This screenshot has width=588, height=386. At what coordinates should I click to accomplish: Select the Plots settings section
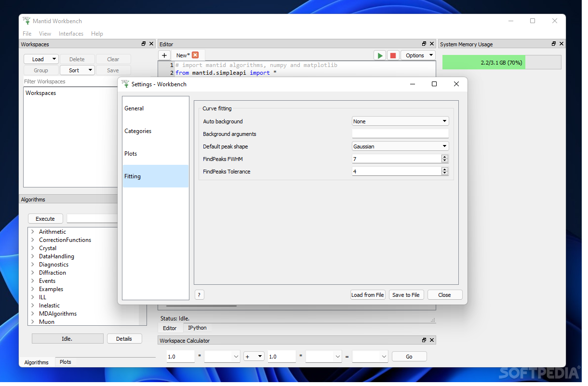coord(156,154)
